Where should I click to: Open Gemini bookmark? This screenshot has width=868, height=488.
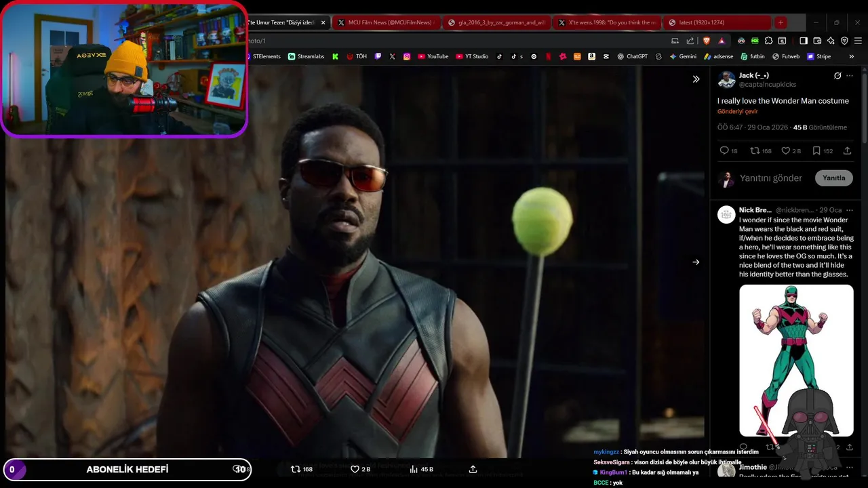683,56
